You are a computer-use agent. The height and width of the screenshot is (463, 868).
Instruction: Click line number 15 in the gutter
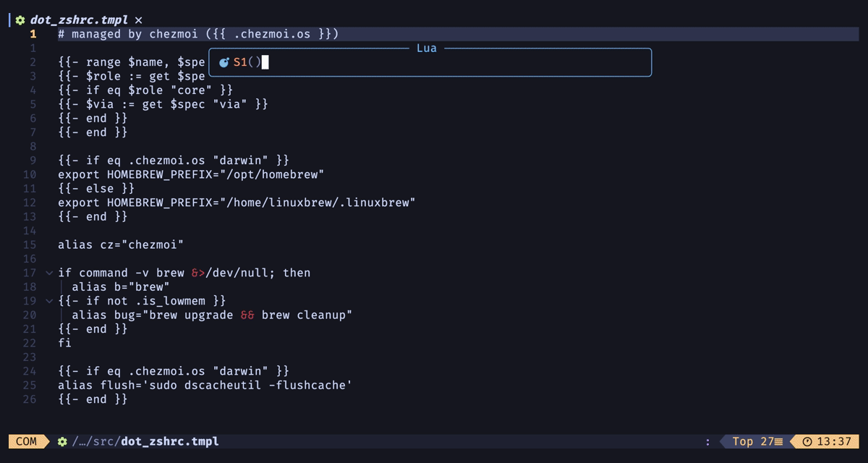click(x=29, y=245)
